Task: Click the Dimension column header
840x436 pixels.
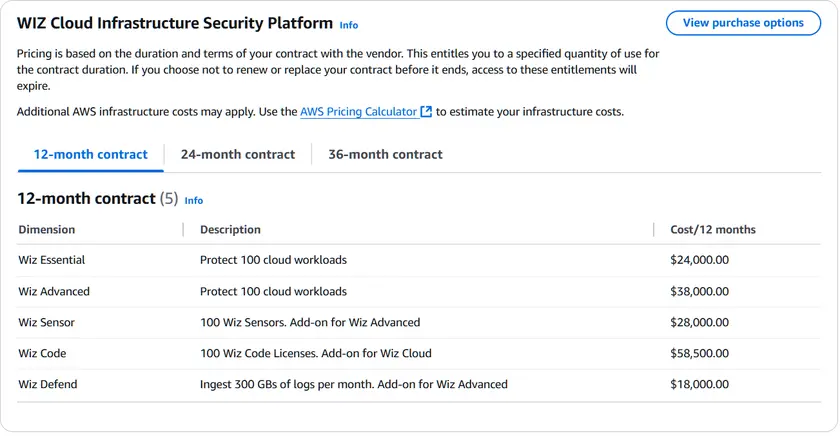Action: [x=47, y=230]
